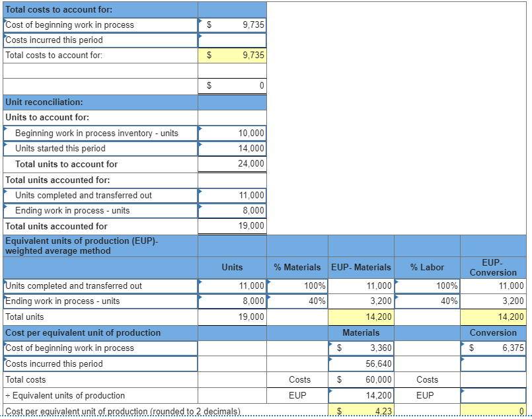Select the 3,200 EUP-Materials ending work in process cell
The image size is (532, 419).
[361, 301]
